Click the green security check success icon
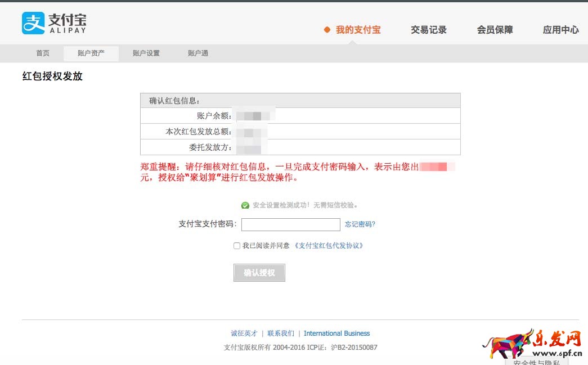Screen dimensions: 588x365 click(245, 205)
